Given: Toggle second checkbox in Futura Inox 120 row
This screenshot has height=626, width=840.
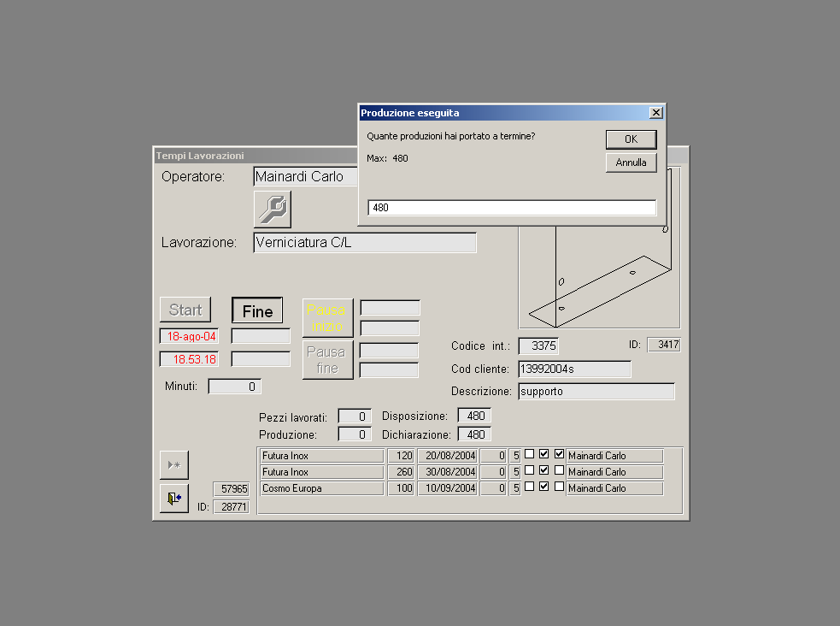Looking at the screenshot, I should coord(544,454).
